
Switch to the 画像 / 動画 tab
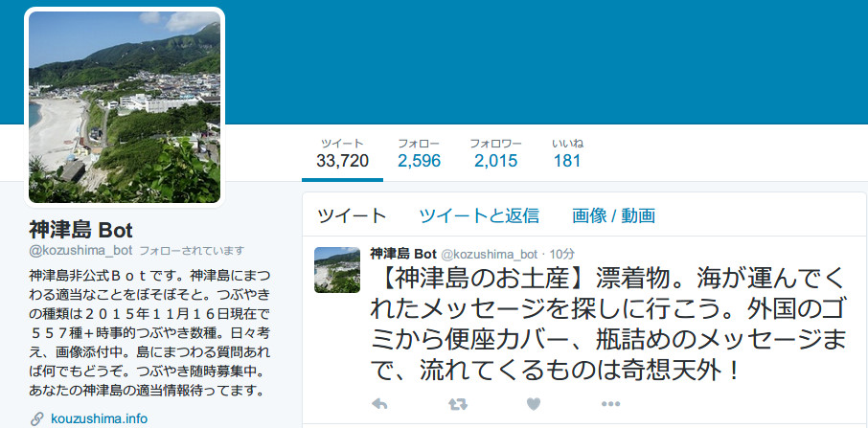click(x=613, y=215)
